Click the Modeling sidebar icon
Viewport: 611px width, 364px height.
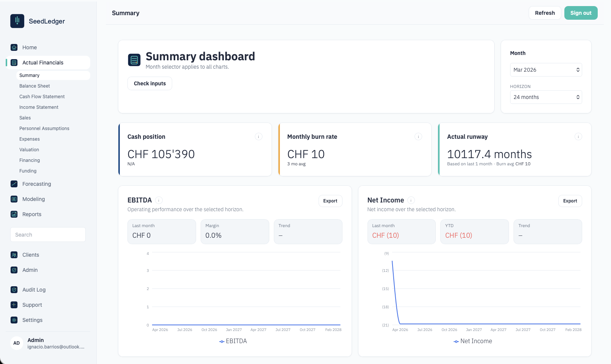click(14, 199)
